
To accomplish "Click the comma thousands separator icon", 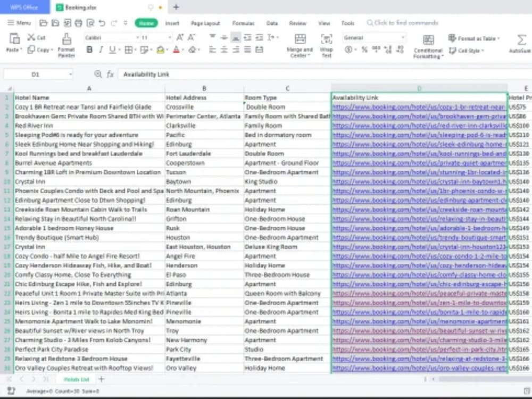I will click(376, 49).
